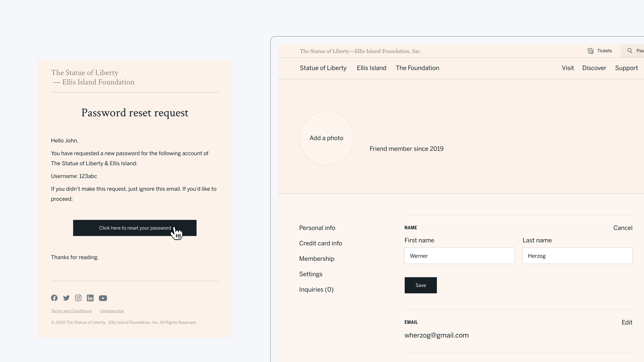Open the Facebook icon in email footer
Viewport: 644px width, 362px height.
(54, 298)
